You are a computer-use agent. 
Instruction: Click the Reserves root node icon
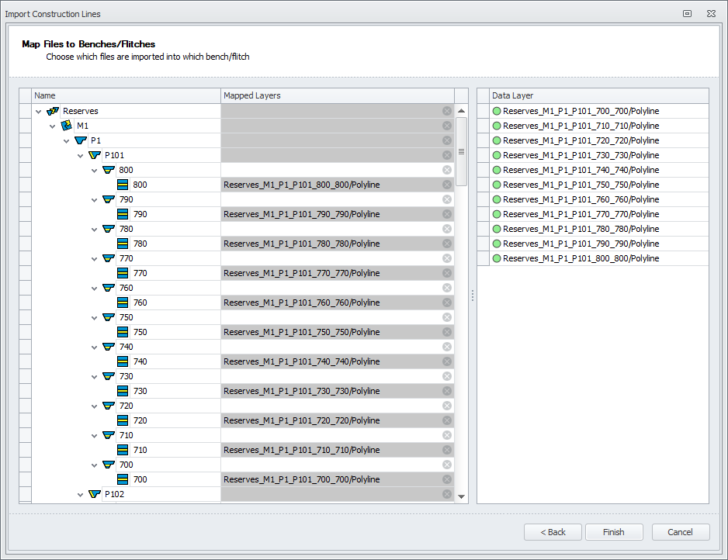[53, 111]
